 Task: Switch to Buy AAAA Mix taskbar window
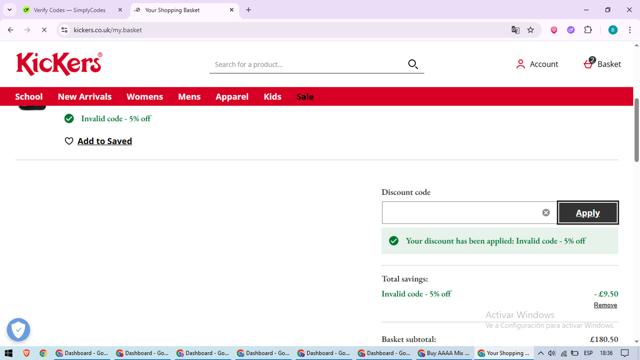pyautogui.click(x=444, y=353)
